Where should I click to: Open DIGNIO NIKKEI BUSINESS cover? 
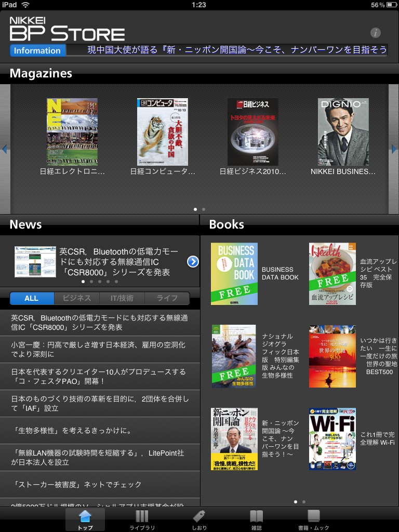click(x=343, y=132)
